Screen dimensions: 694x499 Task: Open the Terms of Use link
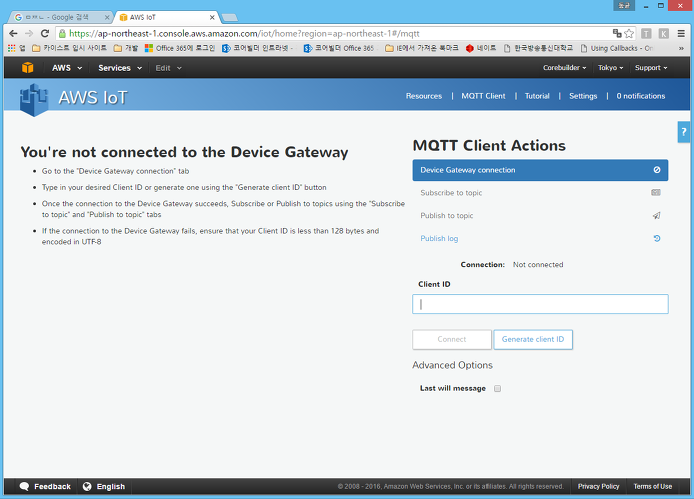tap(652, 487)
